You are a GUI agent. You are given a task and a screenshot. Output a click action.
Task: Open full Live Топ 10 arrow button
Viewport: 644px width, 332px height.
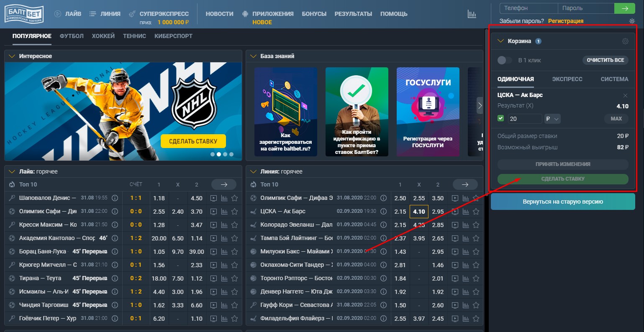click(224, 184)
